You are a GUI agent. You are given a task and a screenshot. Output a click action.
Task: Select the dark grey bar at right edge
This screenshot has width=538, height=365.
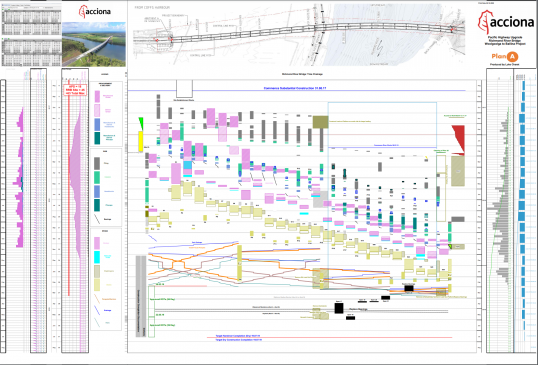[458, 219]
